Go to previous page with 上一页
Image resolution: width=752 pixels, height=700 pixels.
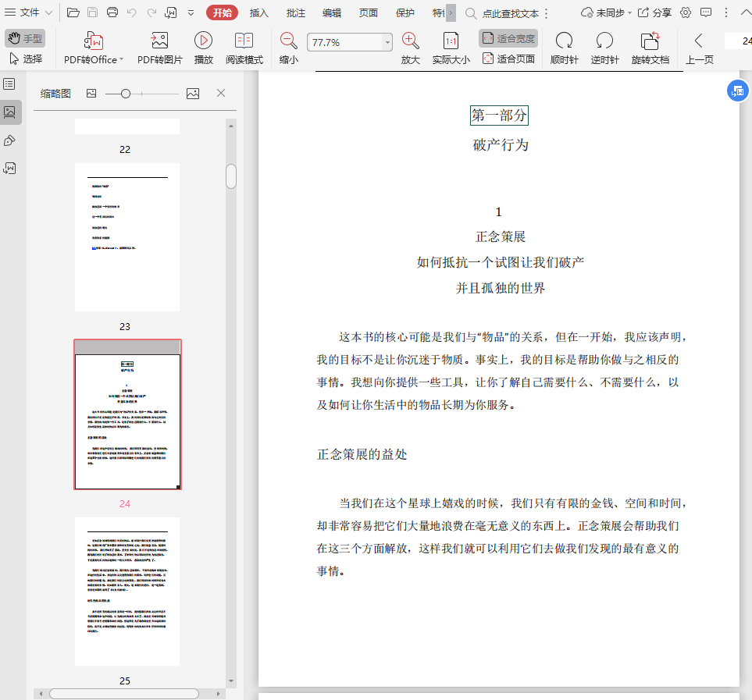[x=699, y=41]
